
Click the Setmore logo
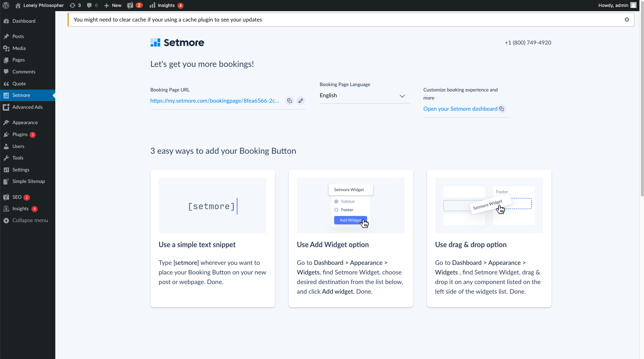point(177,43)
